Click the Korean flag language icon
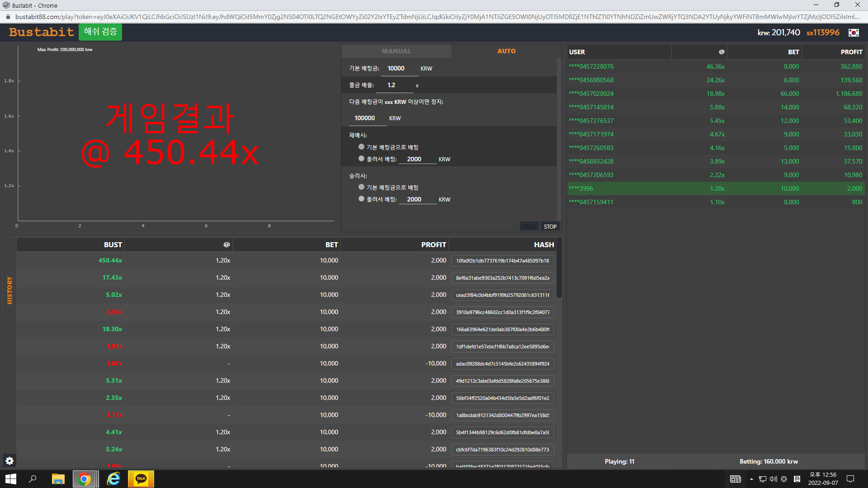The width and height of the screenshot is (868, 488). click(853, 33)
